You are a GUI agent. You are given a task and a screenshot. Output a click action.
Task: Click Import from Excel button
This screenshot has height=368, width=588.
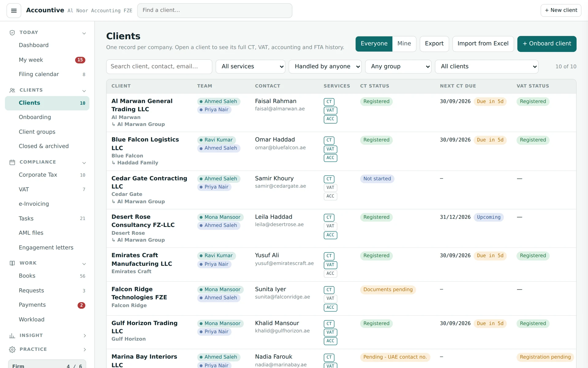pyautogui.click(x=483, y=44)
